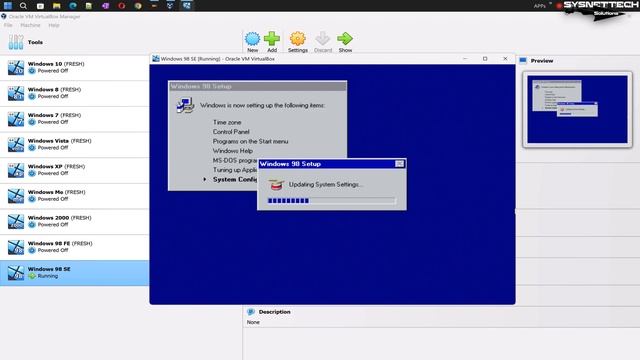Click the Description section header
This screenshot has height=360, width=640.
274,312
